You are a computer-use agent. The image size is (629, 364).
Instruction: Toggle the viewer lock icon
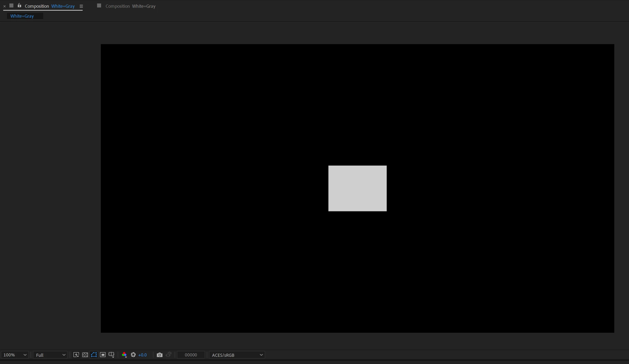pyautogui.click(x=19, y=6)
